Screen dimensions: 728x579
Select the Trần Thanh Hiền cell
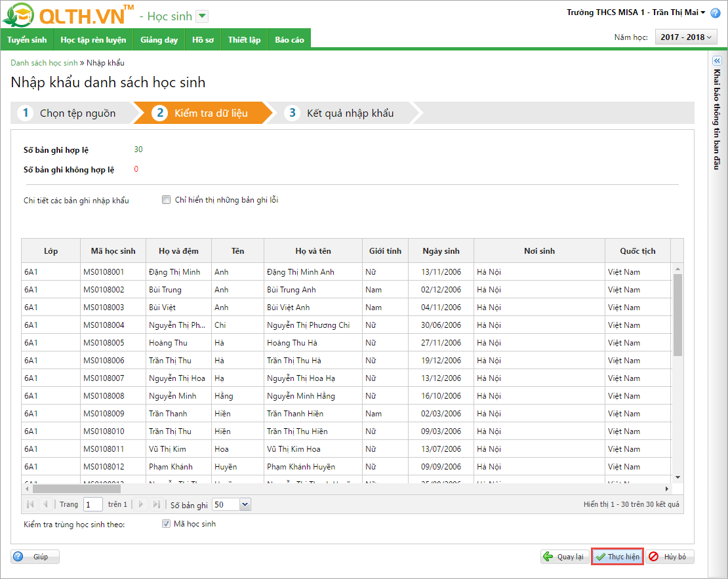point(313,413)
